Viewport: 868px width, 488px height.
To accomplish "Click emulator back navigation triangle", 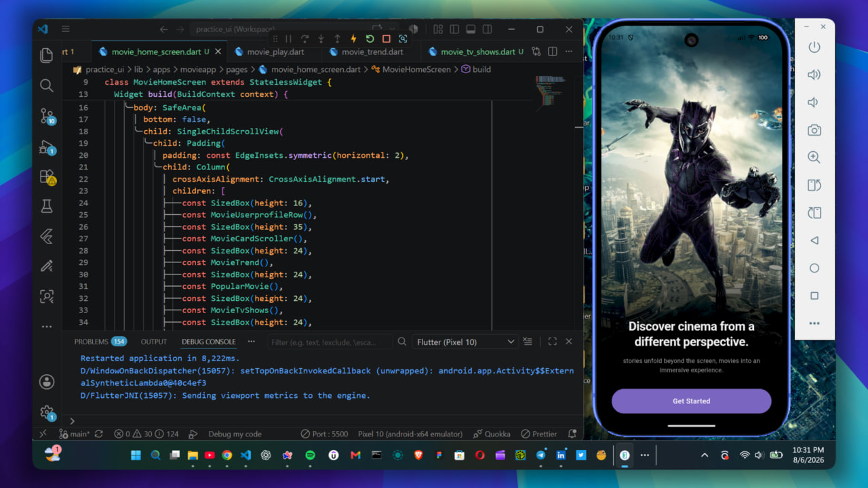I will pyautogui.click(x=814, y=241).
